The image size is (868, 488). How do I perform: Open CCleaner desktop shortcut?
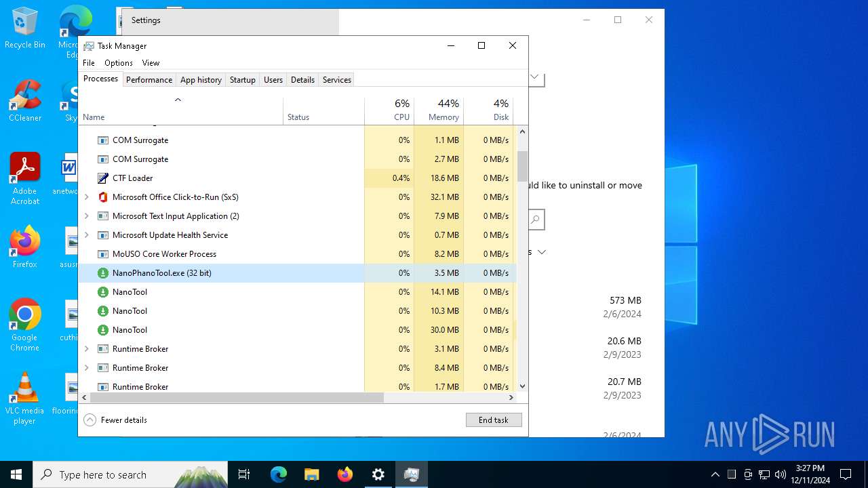(x=25, y=101)
